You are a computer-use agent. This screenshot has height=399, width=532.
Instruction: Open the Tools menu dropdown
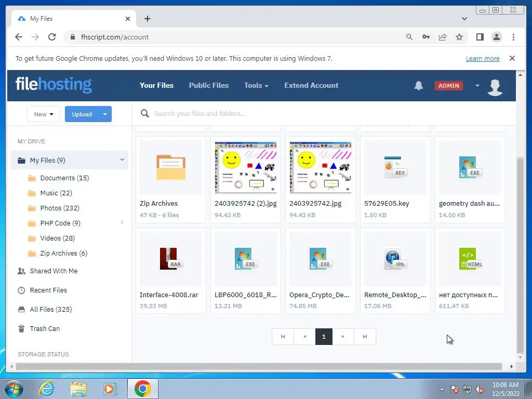[x=256, y=86]
